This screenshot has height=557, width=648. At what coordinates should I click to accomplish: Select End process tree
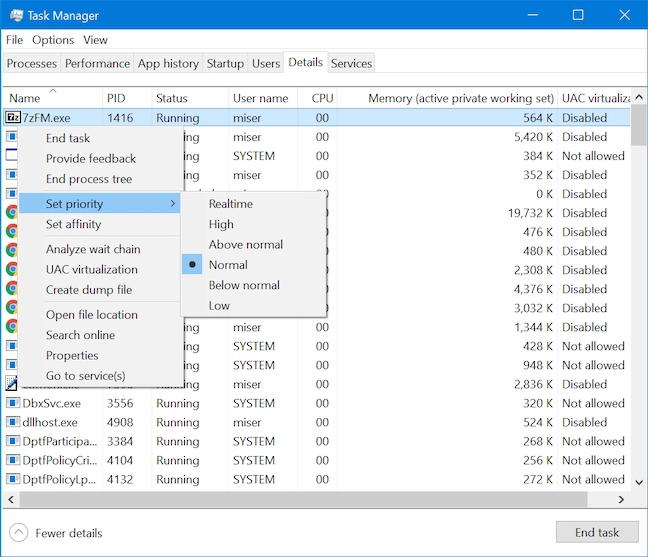coord(89,179)
